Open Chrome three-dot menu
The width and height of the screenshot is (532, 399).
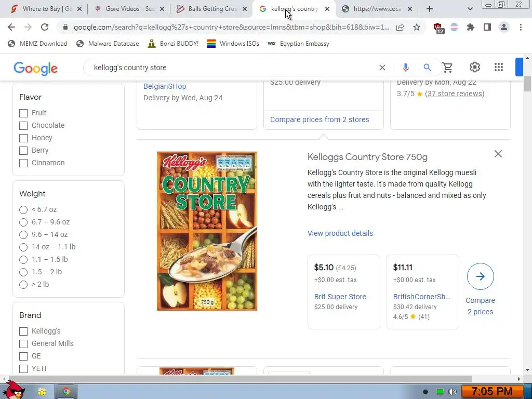[x=521, y=27]
